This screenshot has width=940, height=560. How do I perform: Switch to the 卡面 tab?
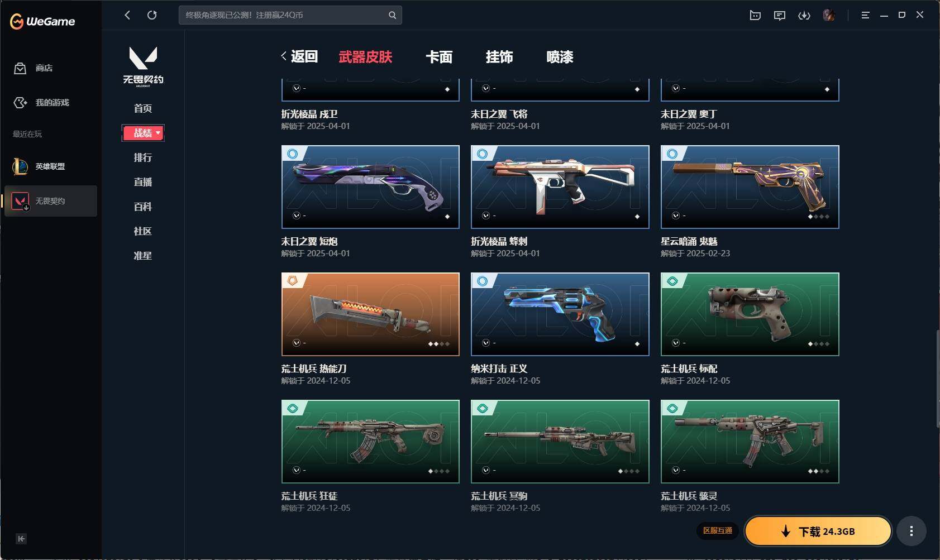point(439,57)
